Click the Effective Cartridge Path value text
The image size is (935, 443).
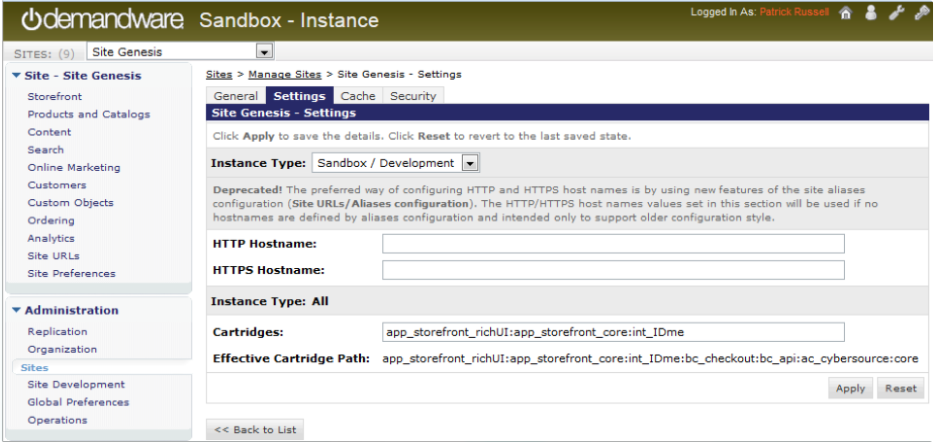pyautogui.click(x=650, y=359)
